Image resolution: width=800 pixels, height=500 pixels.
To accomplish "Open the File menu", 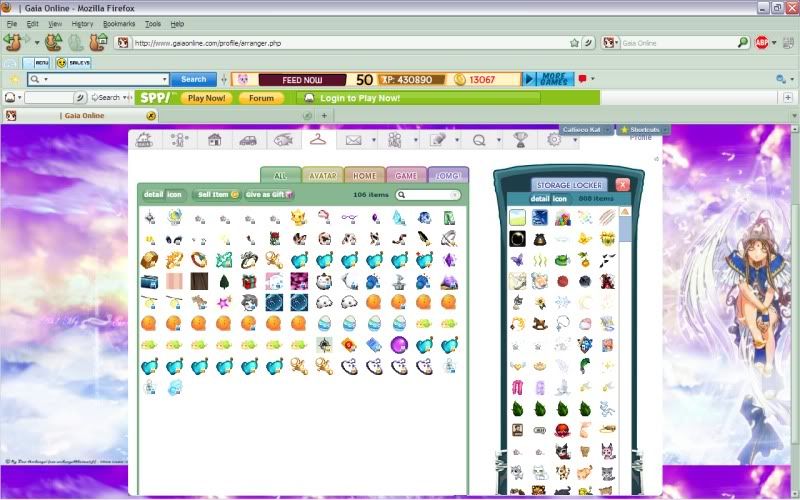I will pos(12,24).
